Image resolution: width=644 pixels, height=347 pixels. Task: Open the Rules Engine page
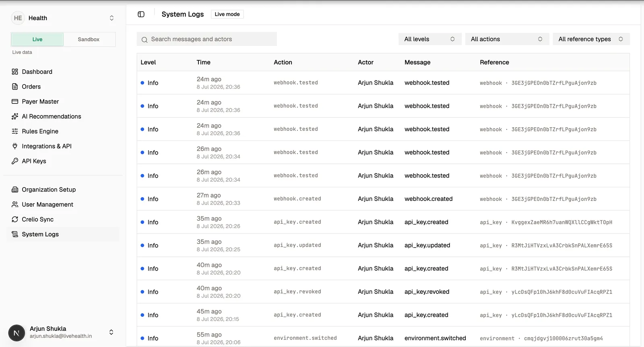(63, 131)
